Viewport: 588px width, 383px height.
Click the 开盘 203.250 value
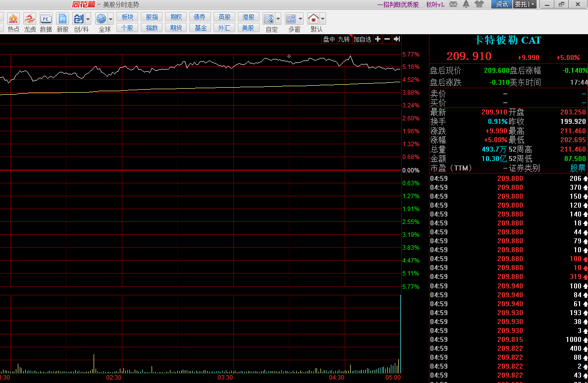tap(573, 112)
